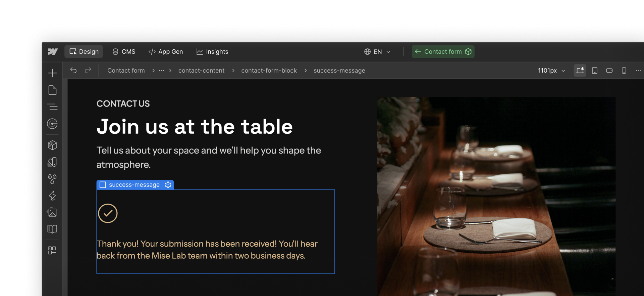The width and height of the screenshot is (644, 296).
Task: Select the 'Thank you! Your submission' message text
Action: pyautogui.click(x=207, y=250)
